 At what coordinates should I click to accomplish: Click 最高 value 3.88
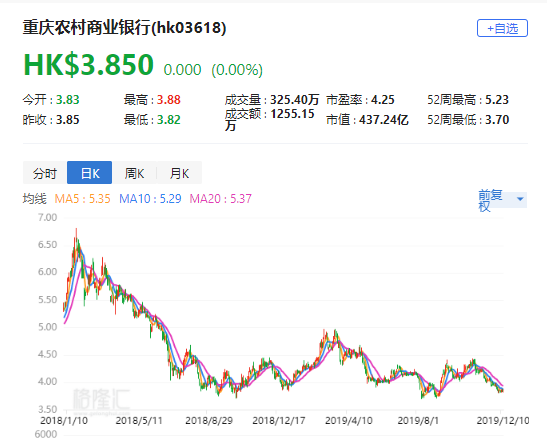[x=168, y=100]
